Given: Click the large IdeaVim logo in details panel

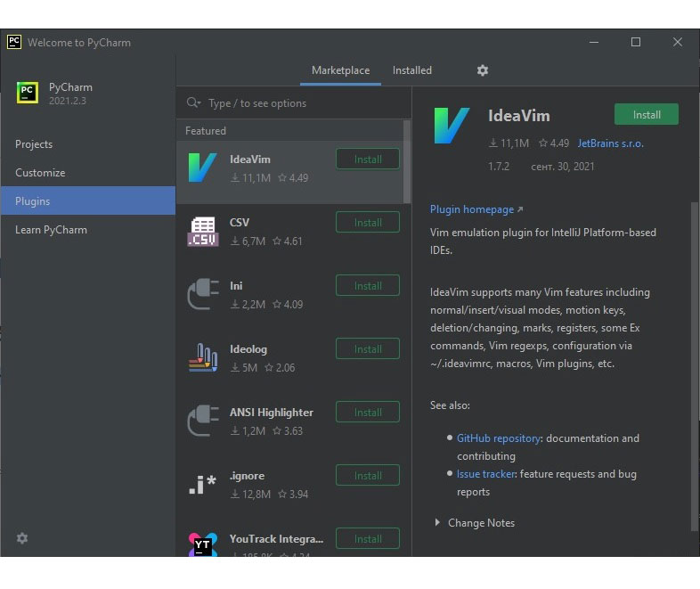Looking at the screenshot, I should pos(452,126).
